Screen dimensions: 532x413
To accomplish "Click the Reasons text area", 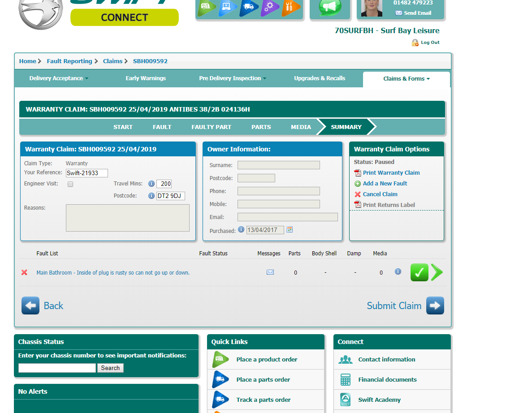I will click(128, 218).
